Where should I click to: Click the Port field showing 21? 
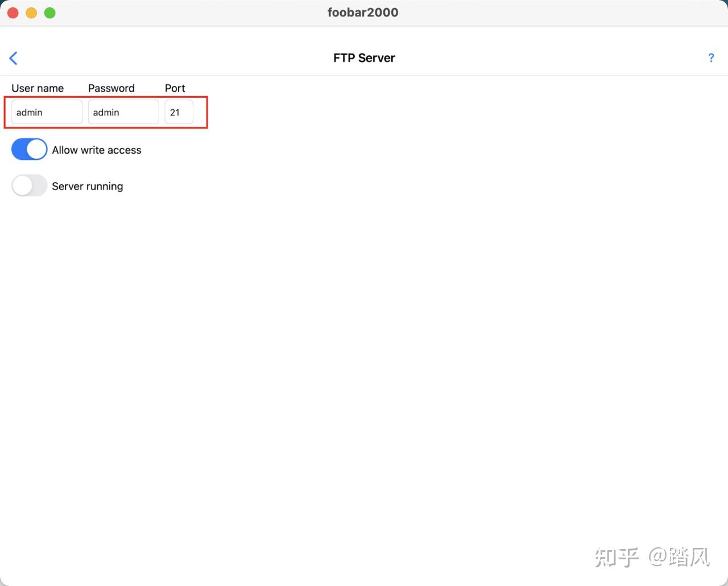pos(179,112)
